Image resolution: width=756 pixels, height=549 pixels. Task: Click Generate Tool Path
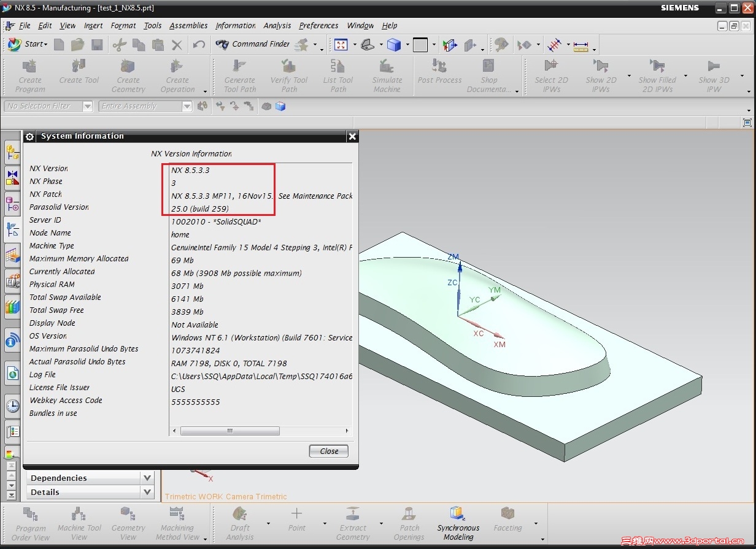(x=239, y=75)
